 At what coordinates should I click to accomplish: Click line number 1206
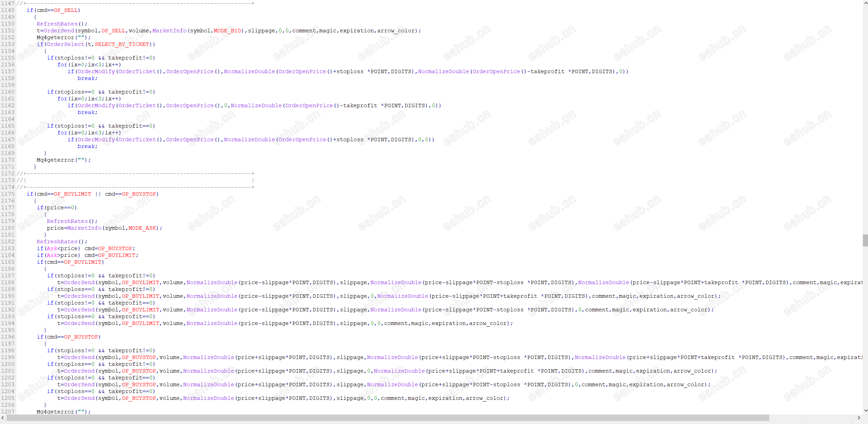[x=8, y=405]
